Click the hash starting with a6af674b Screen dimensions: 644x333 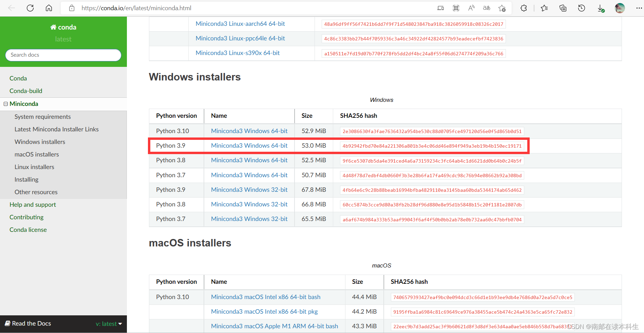(x=432, y=220)
